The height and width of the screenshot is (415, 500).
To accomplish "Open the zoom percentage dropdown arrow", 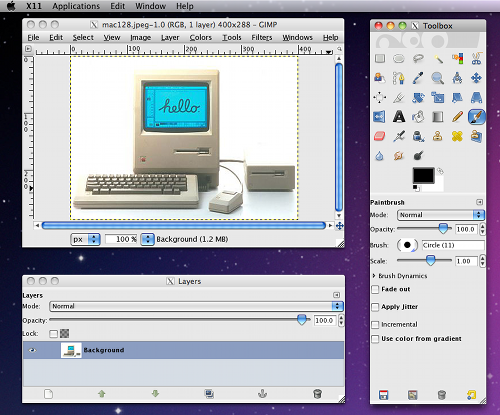I will click(147, 239).
